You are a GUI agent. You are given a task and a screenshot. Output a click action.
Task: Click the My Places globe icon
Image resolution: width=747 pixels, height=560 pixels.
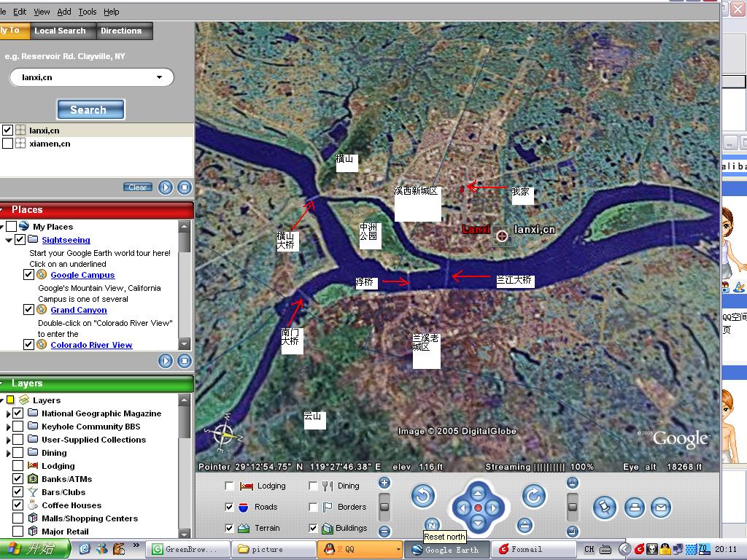[x=24, y=226]
